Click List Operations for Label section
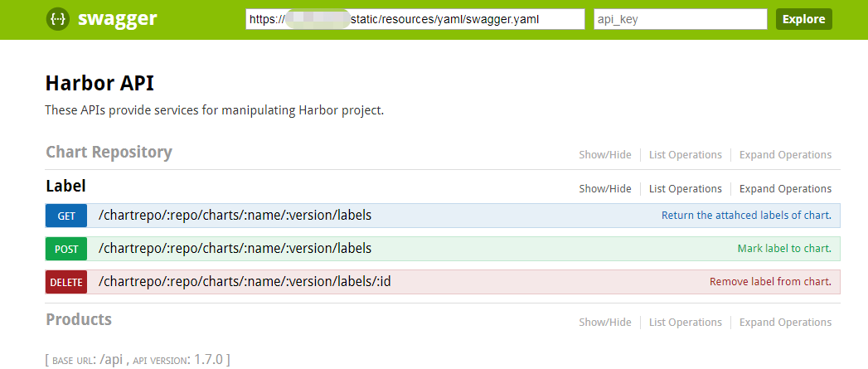 [686, 189]
